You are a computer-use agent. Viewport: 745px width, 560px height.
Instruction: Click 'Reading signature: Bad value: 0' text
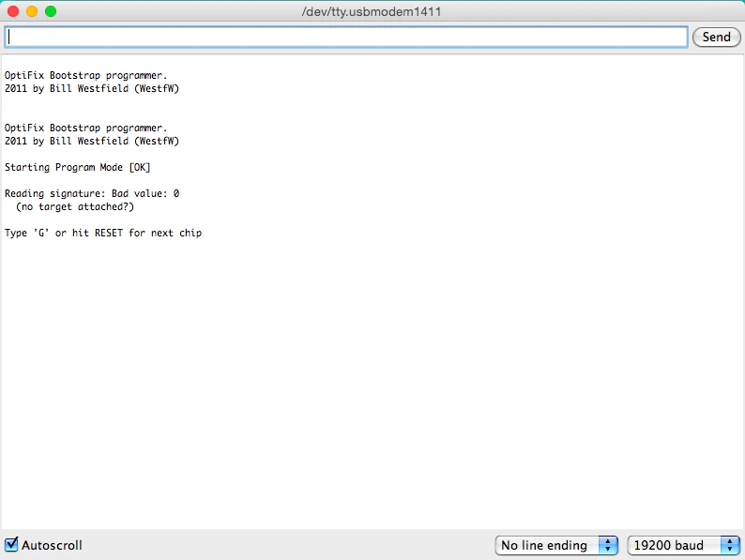(x=92, y=194)
